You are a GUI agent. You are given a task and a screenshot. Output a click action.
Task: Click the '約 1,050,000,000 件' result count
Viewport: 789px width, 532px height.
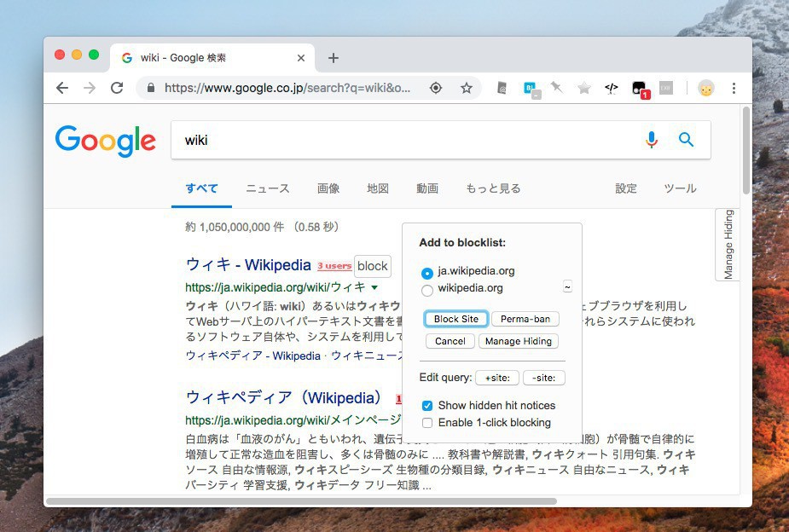[x=235, y=227]
